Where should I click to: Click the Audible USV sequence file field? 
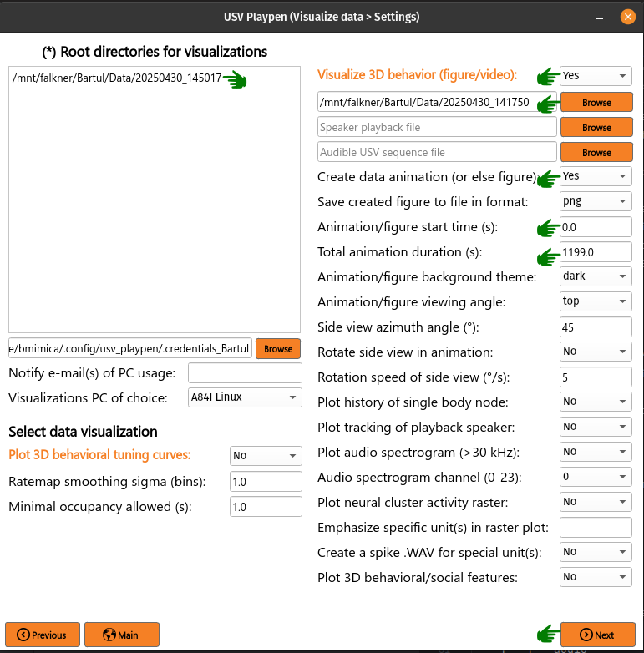pyautogui.click(x=437, y=152)
